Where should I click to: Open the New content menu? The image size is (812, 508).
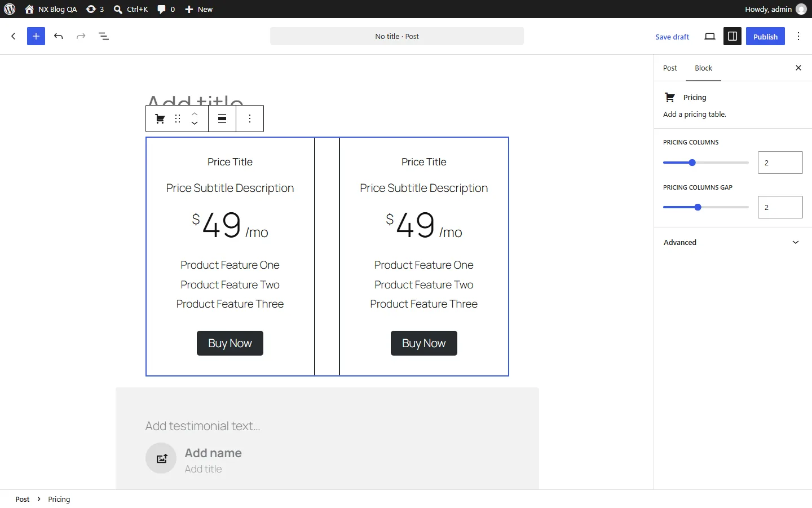(x=198, y=9)
